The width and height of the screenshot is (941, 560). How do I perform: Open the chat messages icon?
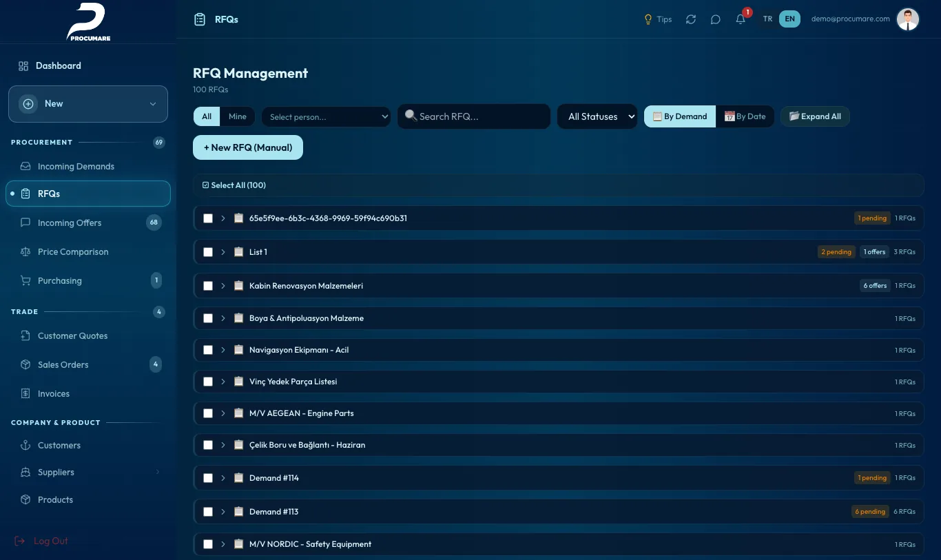point(716,19)
